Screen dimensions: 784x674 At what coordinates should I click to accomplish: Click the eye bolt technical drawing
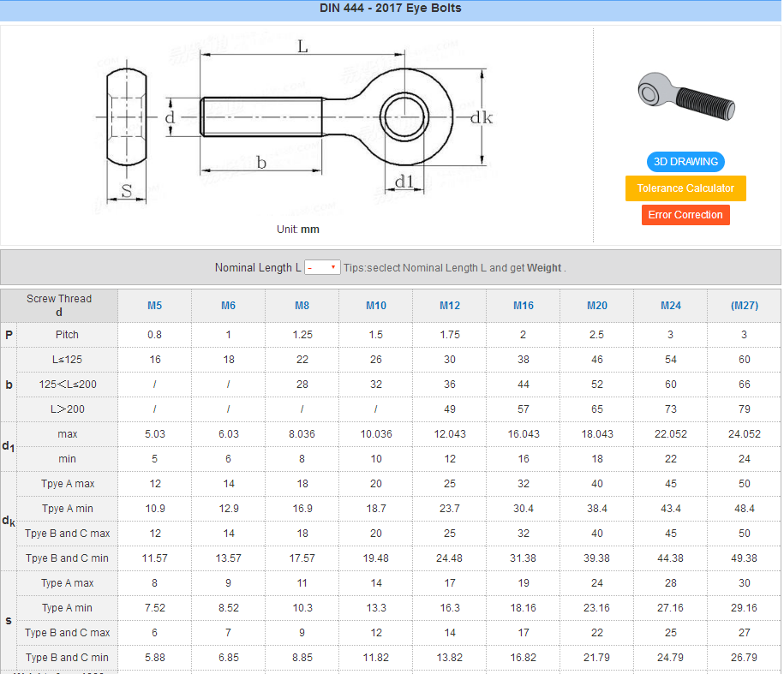click(295, 122)
